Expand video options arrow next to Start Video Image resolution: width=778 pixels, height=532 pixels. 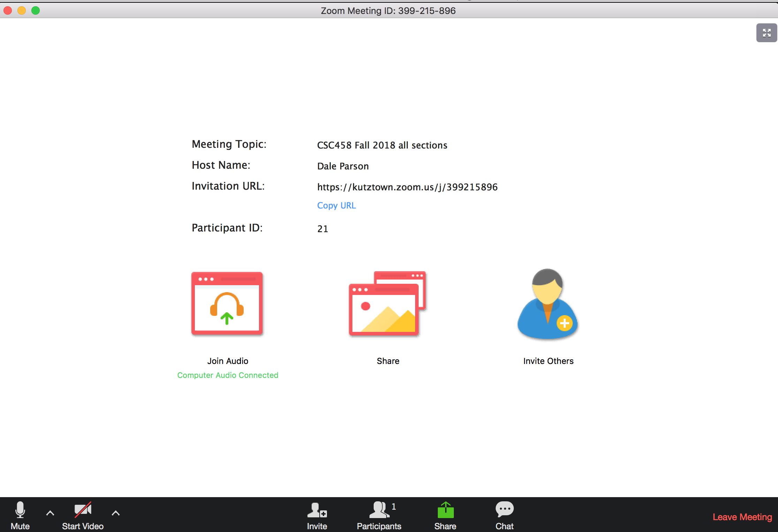coord(116,513)
